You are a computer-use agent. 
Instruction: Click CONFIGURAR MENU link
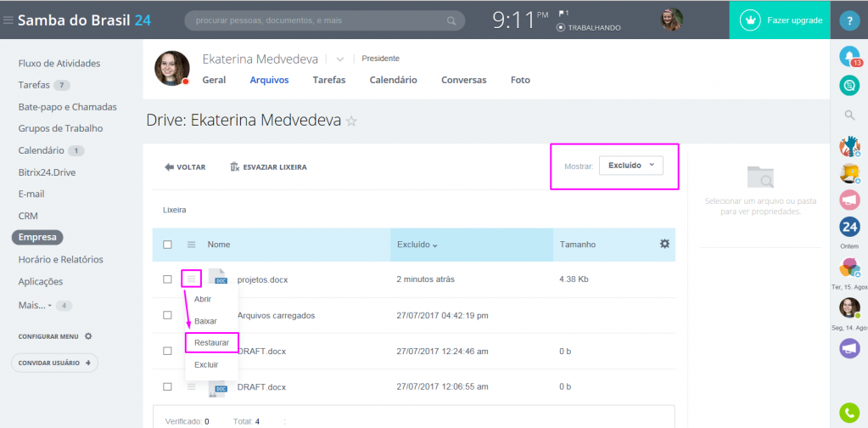coord(48,336)
